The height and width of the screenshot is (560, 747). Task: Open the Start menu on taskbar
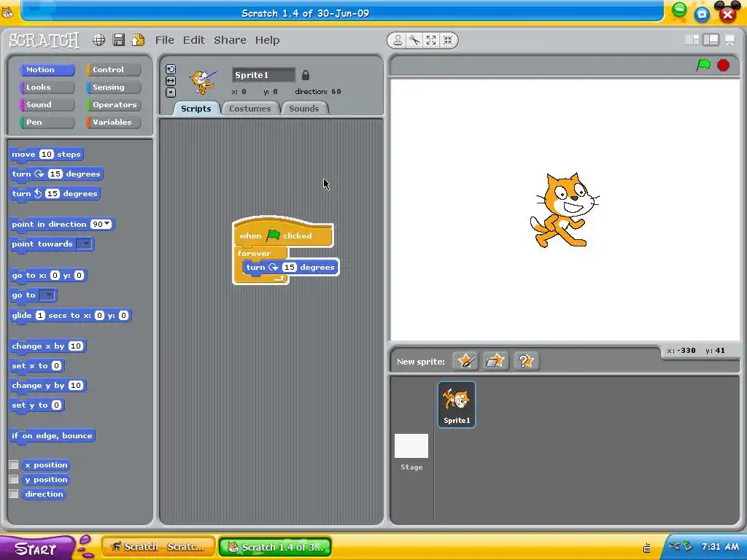click(x=37, y=548)
